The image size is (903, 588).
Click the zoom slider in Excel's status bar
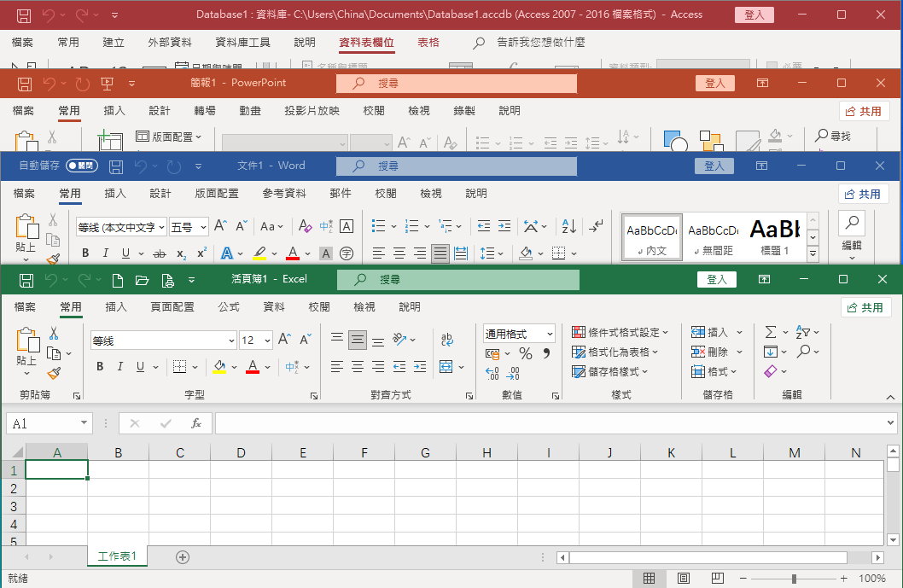coord(794,579)
